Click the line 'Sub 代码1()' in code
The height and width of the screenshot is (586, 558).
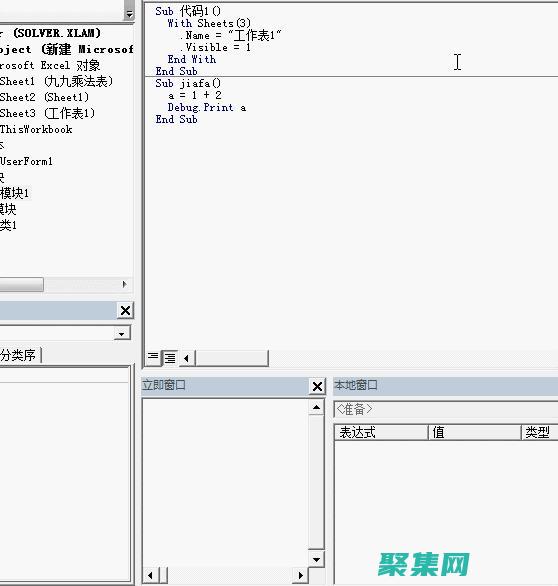click(188, 11)
